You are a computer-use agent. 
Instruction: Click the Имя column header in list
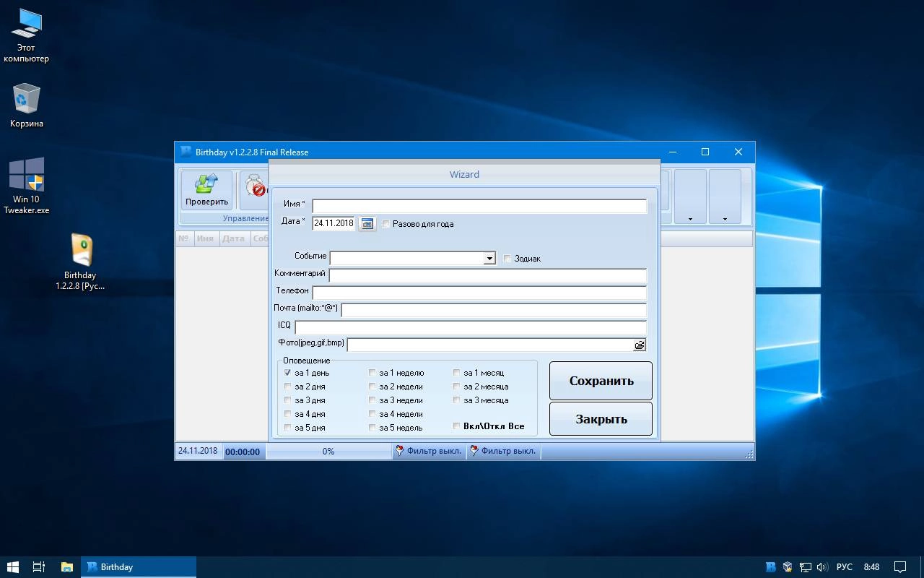click(205, 238)
